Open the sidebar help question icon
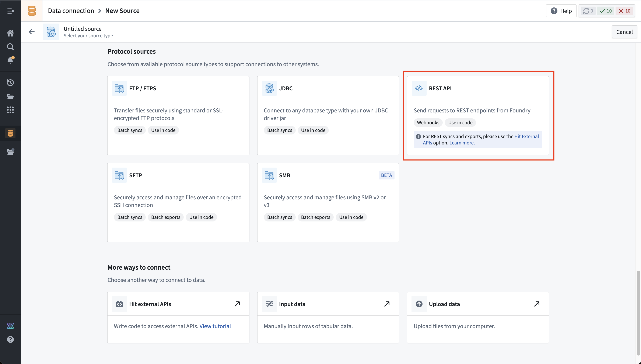 point(10,339)
